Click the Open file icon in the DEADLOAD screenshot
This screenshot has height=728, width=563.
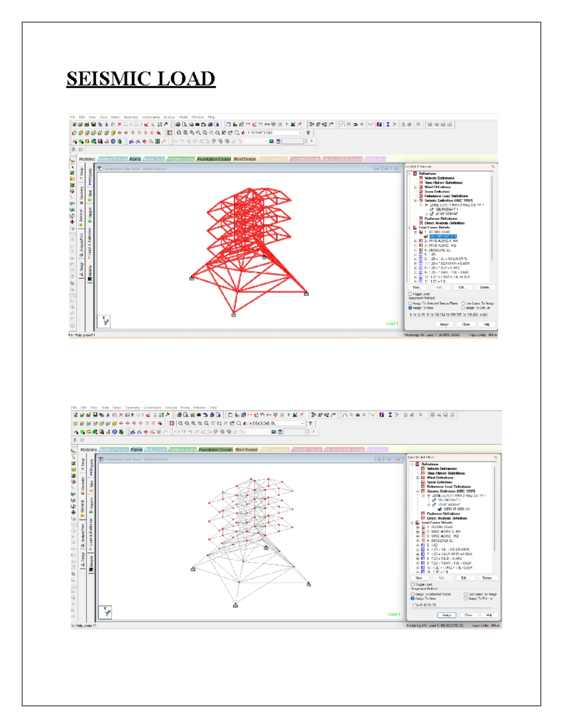(x=82, y=415)
